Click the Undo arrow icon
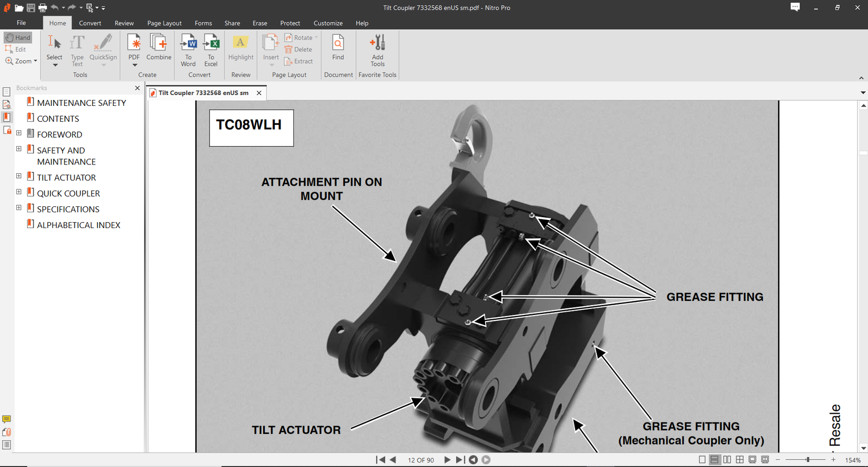868x467 pixels. click(x=54, y=8)
